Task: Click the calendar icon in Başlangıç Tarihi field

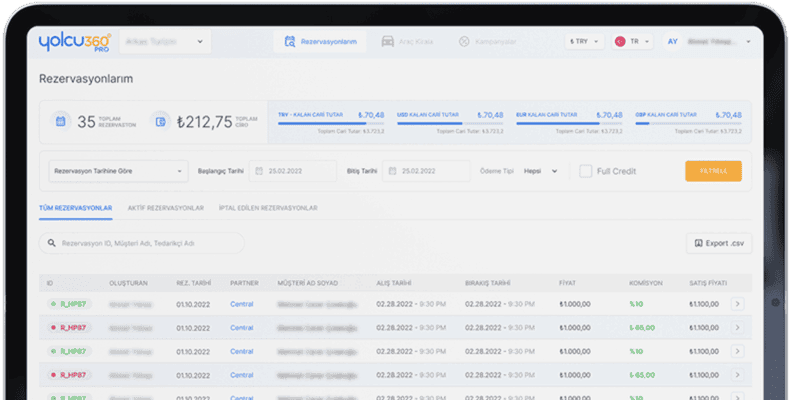Action: click(259, 171)
